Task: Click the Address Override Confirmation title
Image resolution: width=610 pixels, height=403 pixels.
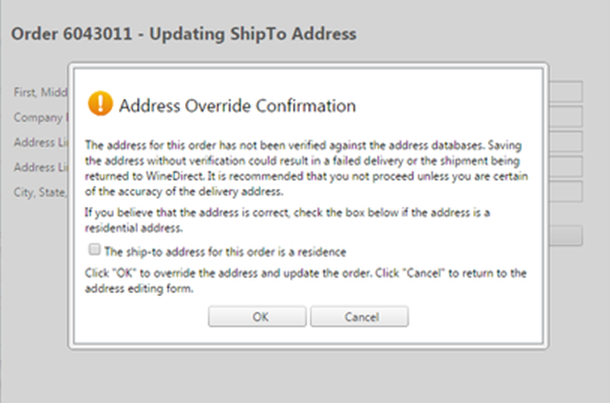Action: [237, 105]
